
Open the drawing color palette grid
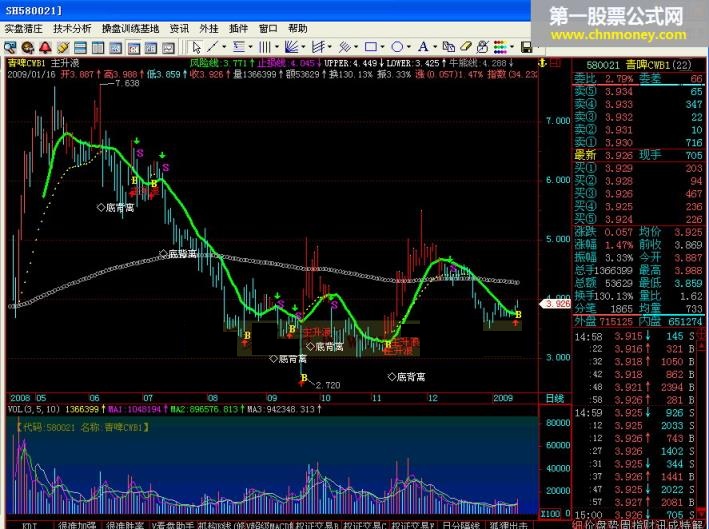(500, 47)
